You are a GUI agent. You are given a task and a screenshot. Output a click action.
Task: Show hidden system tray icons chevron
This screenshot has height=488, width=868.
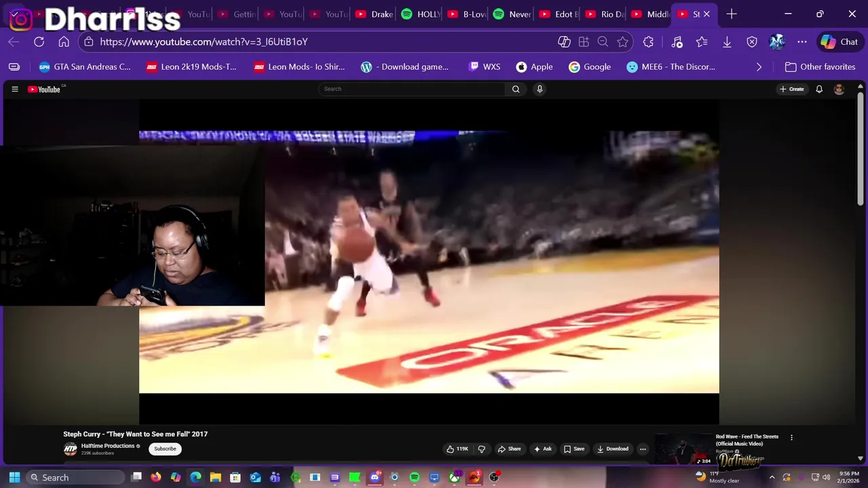tap(772, 477)
